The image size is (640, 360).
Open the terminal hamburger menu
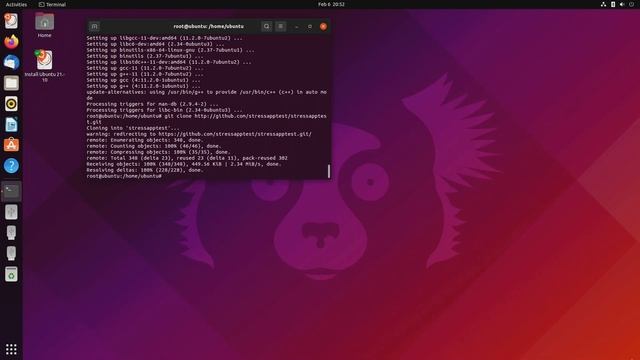point(280,26)
